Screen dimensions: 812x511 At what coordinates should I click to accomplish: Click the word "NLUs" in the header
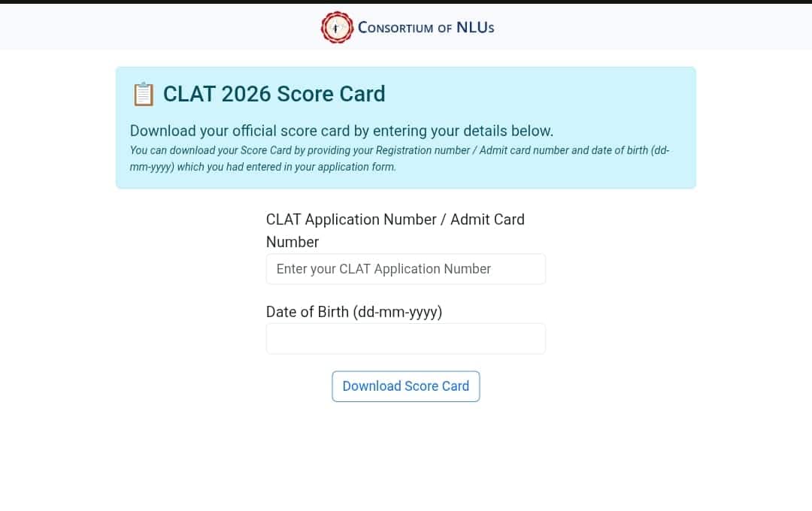point(475,28)
